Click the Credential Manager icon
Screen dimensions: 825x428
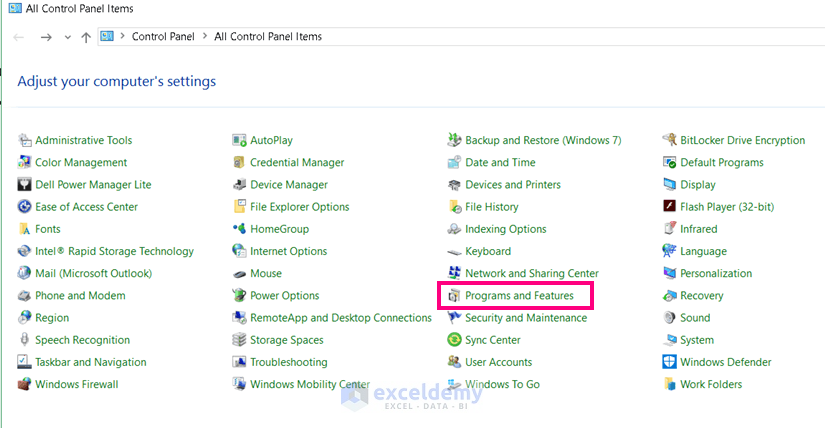tap(239, 162)
